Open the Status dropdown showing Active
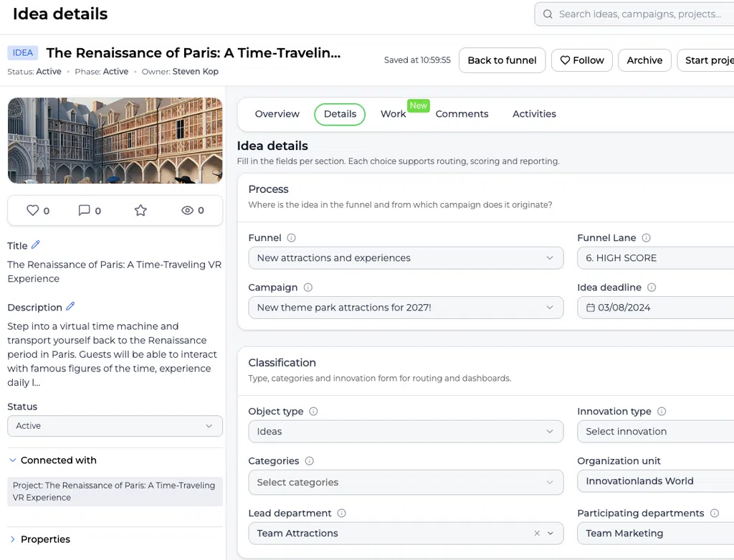 click(115, 426)
